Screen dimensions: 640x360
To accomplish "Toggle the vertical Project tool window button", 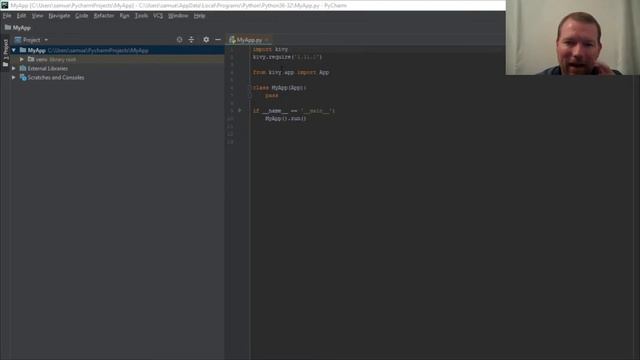I will pos(5,53).
